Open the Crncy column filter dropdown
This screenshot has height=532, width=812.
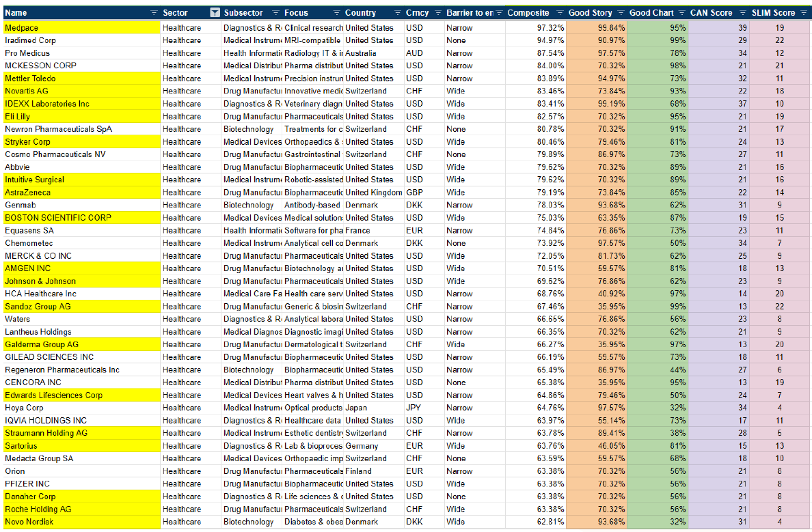point(438,13)
